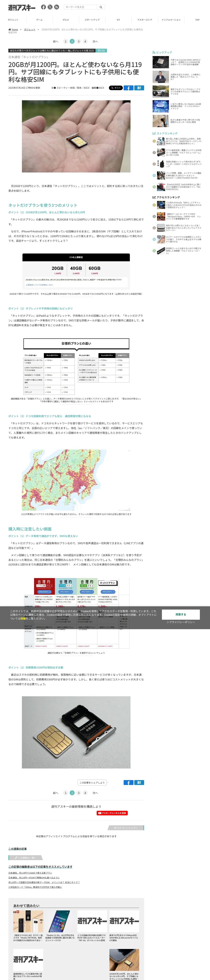Screen dimensions: 210x980
Task: Go to page 3 in pagination above the title
Action: coord(79,41)
